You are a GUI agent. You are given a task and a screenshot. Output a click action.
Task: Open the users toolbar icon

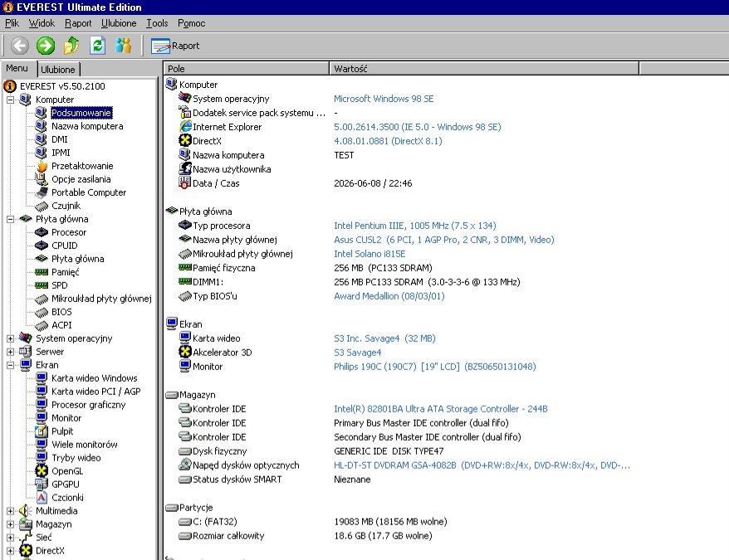click(x=123, y=46)
